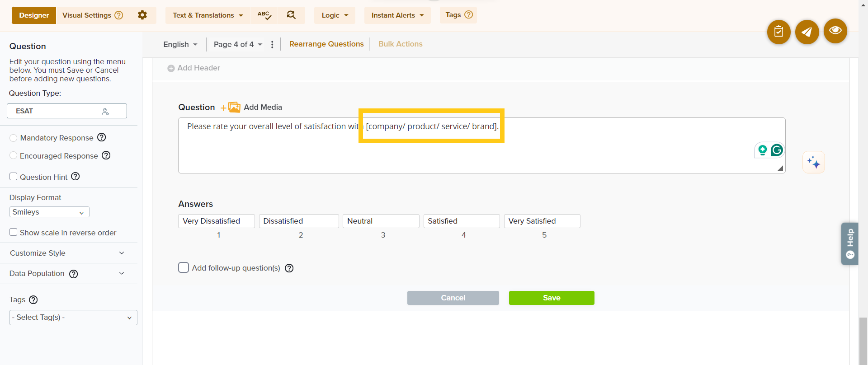The image size is (868, 365).
Task: Check Show scale in reverse order
Action: [14, 232]
